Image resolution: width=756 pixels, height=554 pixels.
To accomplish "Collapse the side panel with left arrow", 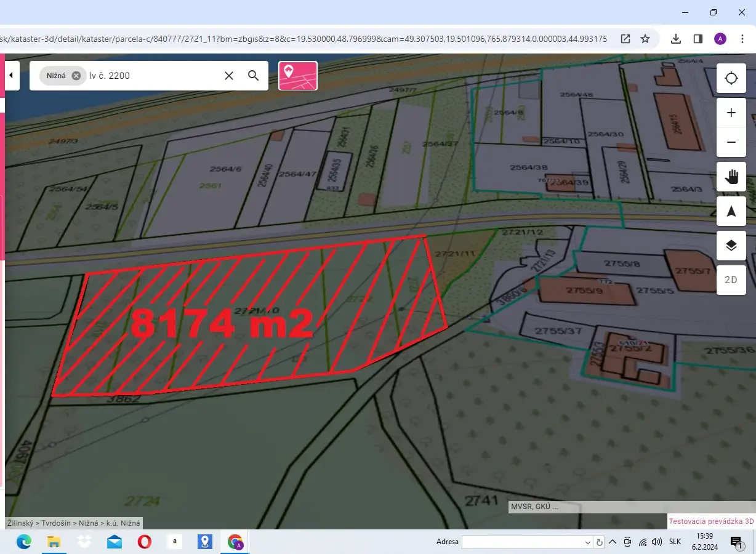I will pos(11,76).
